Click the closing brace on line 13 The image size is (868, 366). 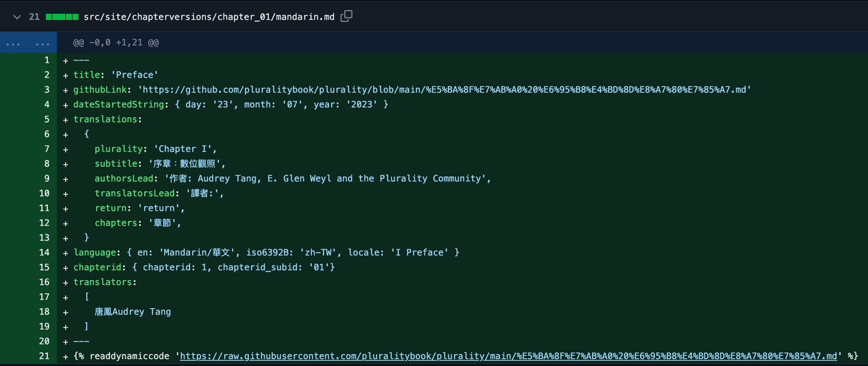coord(86,237)
